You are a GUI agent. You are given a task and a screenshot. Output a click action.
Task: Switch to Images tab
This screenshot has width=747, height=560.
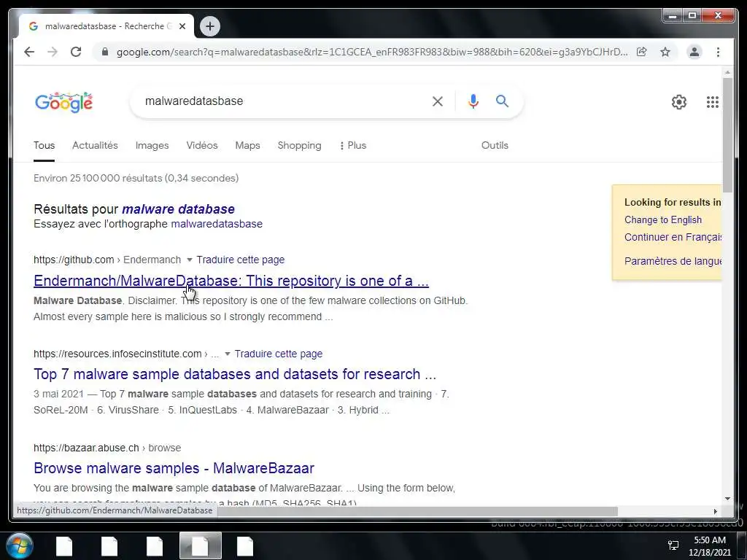click(x=152, y=145)
